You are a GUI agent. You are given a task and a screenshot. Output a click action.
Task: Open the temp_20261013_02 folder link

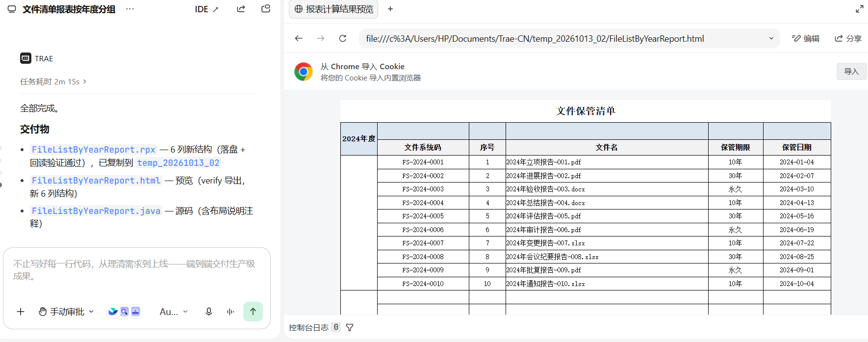179,163
